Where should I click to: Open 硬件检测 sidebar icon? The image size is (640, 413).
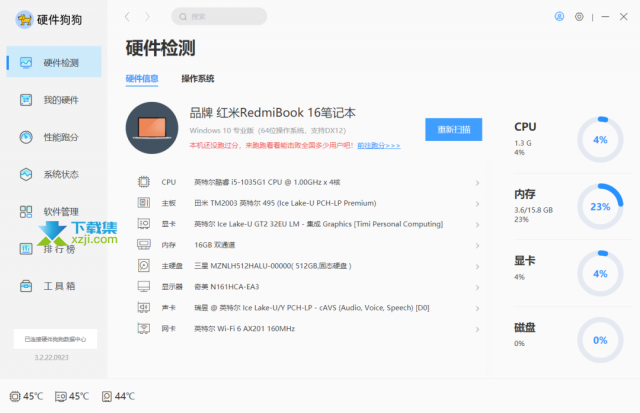(26, 62)
